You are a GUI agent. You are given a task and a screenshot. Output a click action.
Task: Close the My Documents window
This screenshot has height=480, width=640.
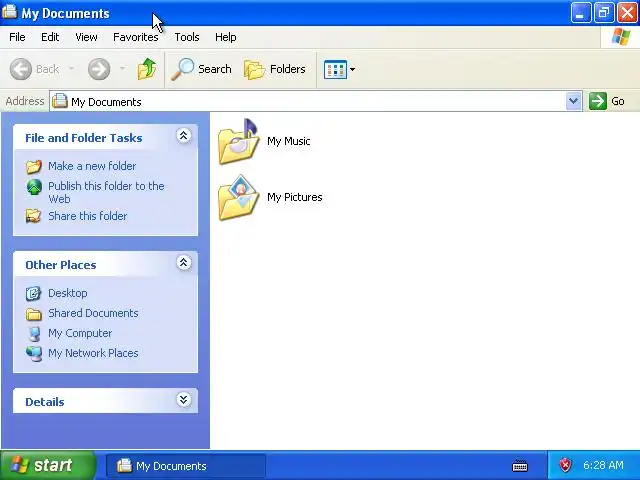pyautogui.click(x=627, y=13)
